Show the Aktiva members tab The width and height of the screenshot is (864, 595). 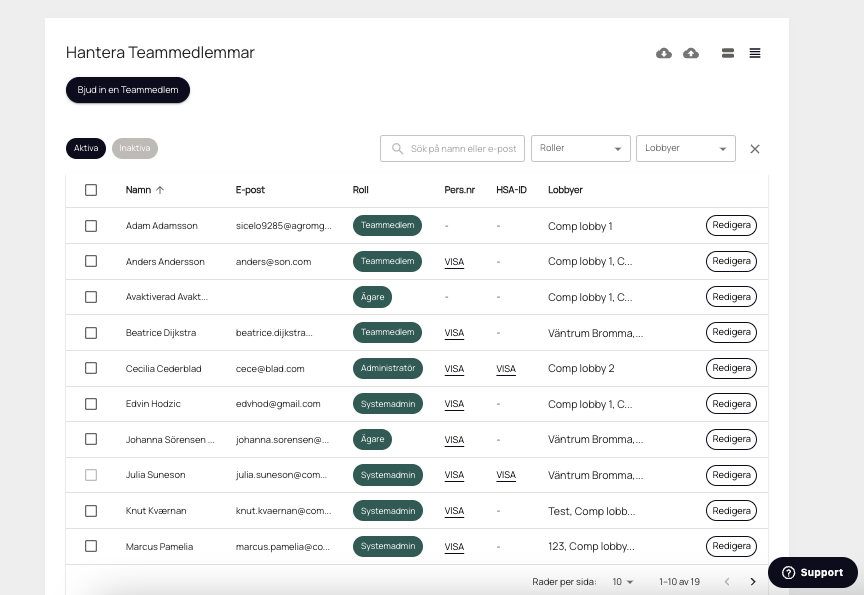pos(86,148)
